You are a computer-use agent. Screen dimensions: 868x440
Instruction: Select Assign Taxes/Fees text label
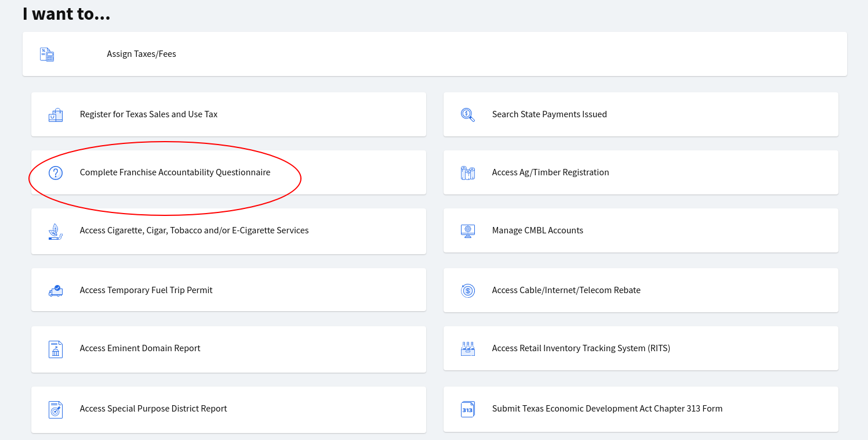[141, 54]
